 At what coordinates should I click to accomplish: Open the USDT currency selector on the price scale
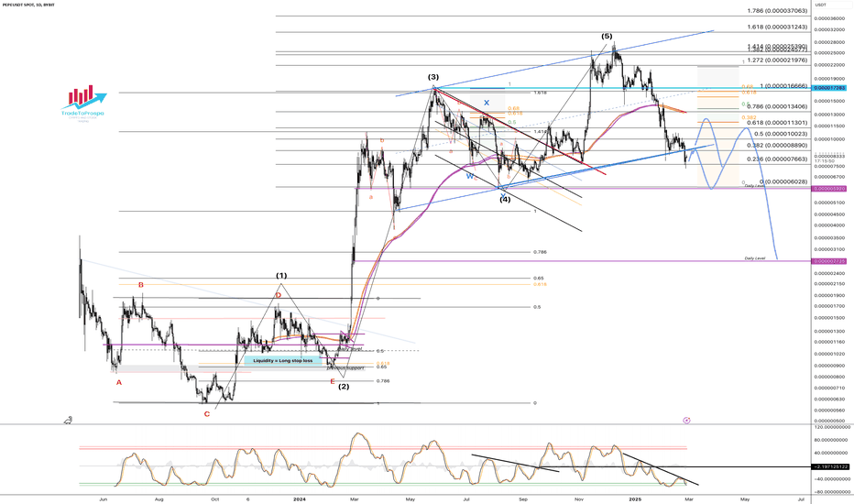pos(820,5)
